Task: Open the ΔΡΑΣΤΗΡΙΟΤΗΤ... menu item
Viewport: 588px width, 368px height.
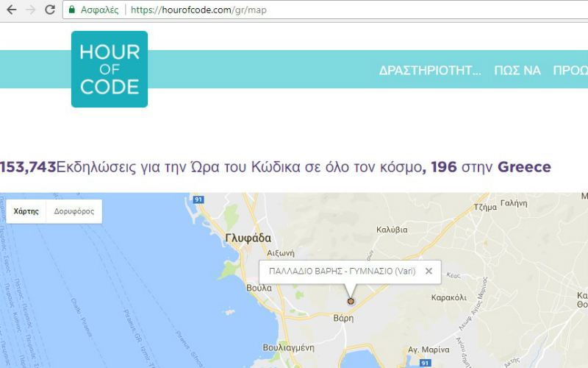Action: (430, 70)
